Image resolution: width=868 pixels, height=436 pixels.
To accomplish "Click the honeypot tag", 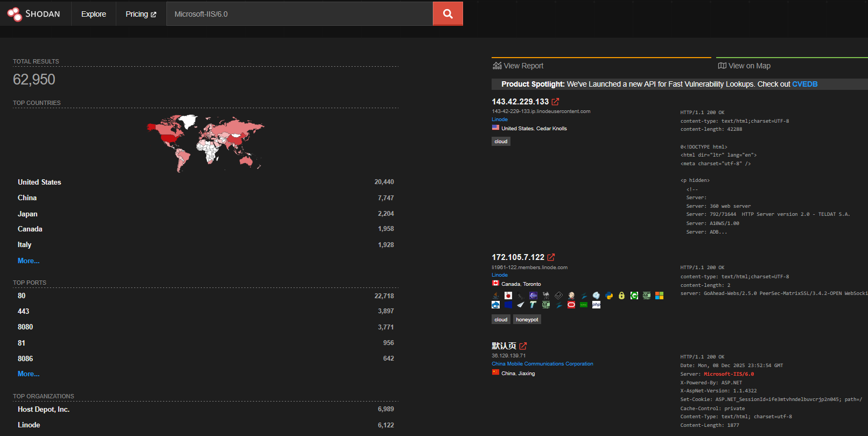I will [x=527, y=320].
